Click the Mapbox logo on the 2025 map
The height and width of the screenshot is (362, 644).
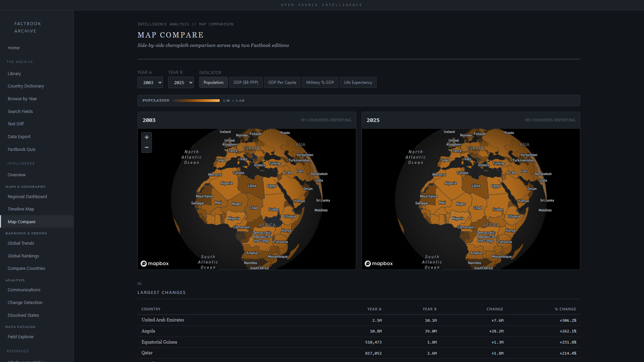pyautogui.click(x=379, y=263)
